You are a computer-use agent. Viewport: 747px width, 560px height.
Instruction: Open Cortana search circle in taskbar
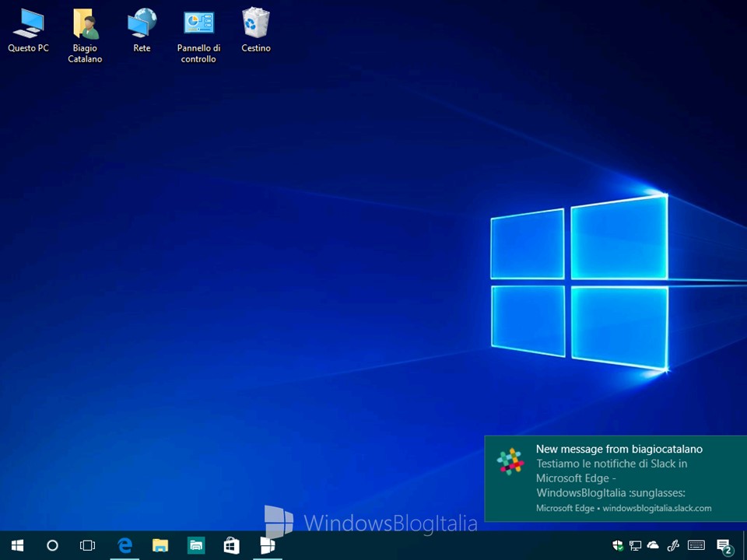(52, 546)
